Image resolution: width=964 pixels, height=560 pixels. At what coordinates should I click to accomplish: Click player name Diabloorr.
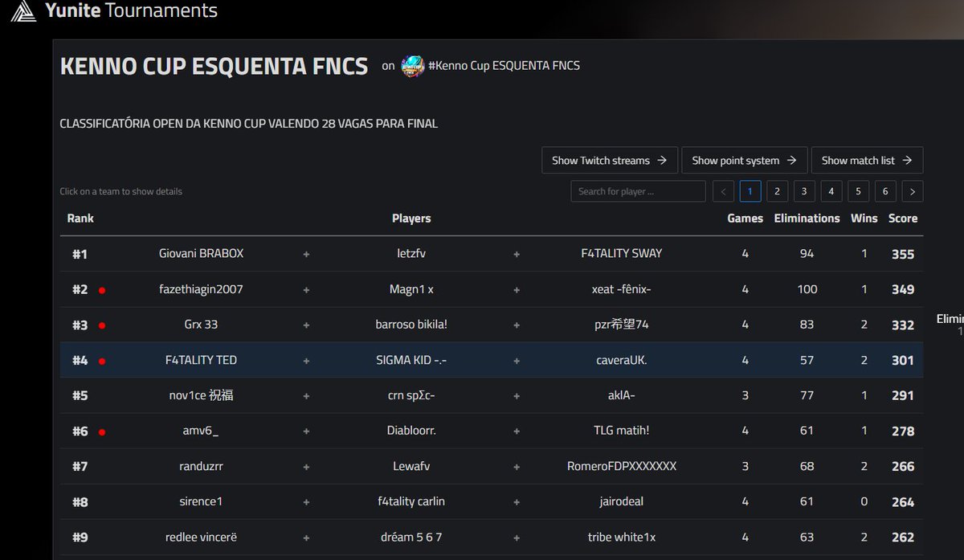[x=411, y=431]
